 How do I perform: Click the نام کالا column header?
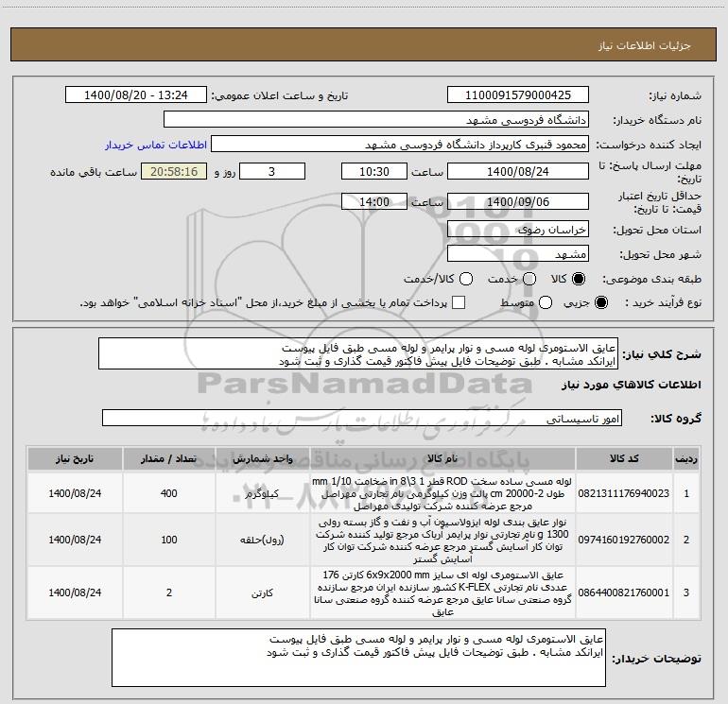click(442, 458)
